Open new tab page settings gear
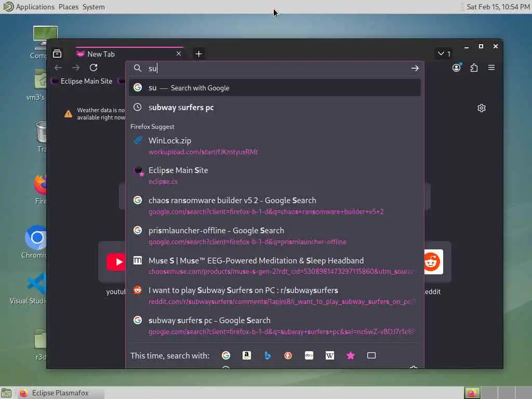 (482, 108)
